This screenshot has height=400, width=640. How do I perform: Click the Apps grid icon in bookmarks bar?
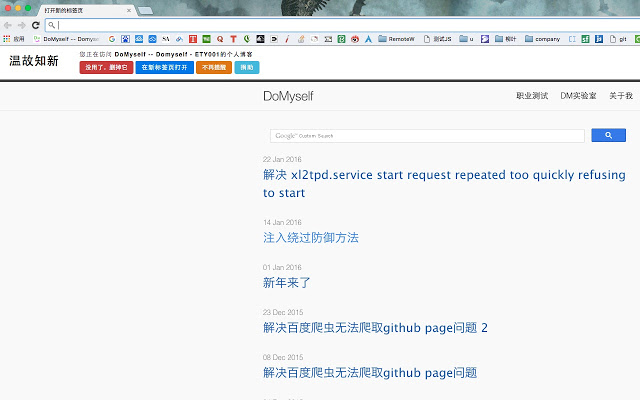(7, 39)
